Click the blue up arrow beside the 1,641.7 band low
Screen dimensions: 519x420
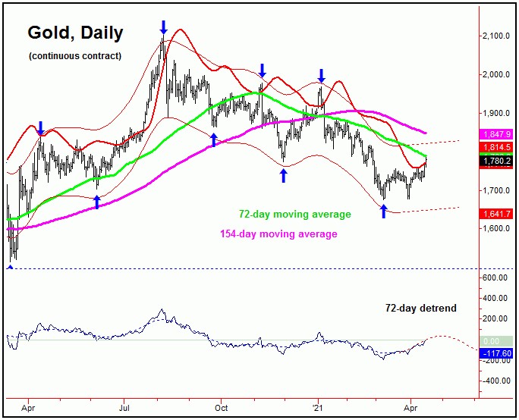point(383,212)
